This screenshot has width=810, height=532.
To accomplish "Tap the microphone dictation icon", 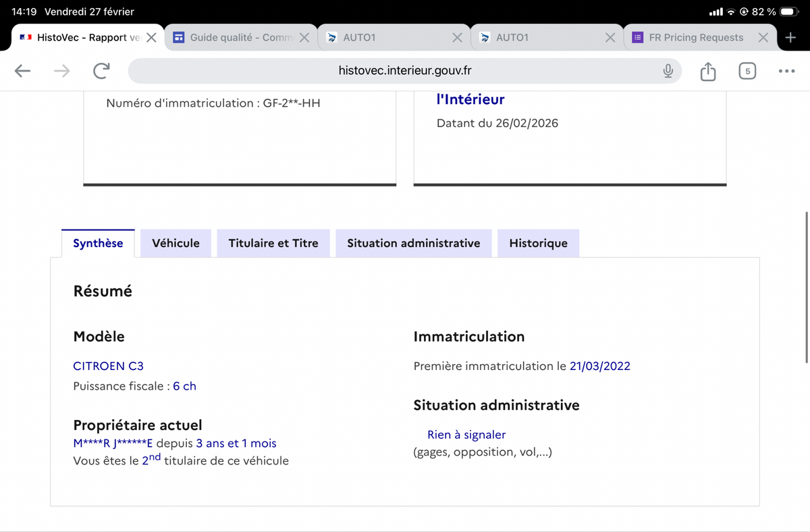I will point(668,71).
